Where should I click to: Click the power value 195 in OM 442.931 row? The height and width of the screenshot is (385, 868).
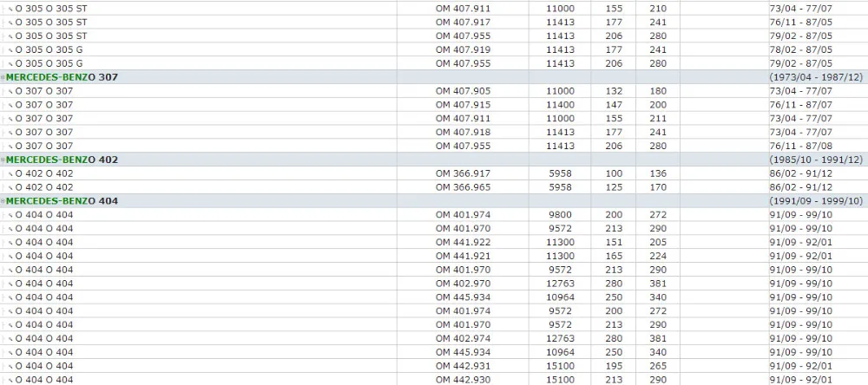614,366
